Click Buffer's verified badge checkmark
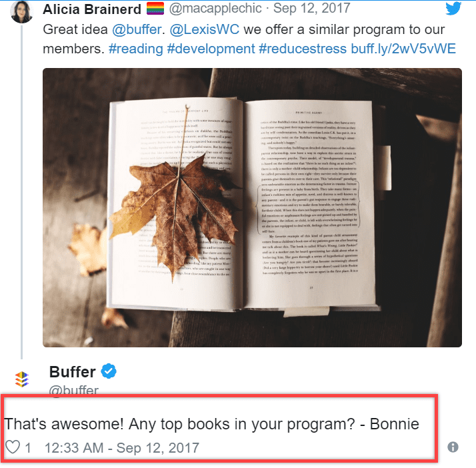Image resolution: width=476 pixels, height=468 pixels. point(109,371)
